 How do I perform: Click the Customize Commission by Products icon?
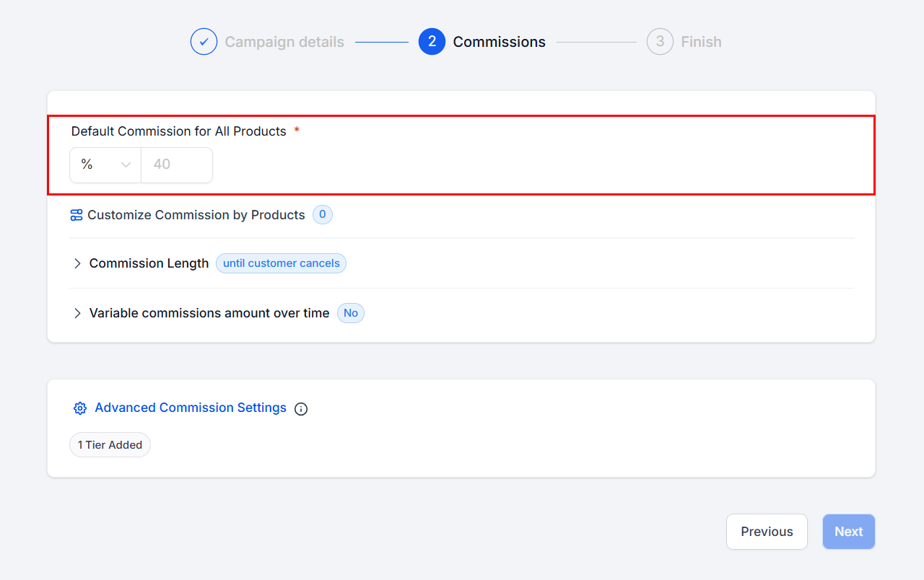pos(77,215)
